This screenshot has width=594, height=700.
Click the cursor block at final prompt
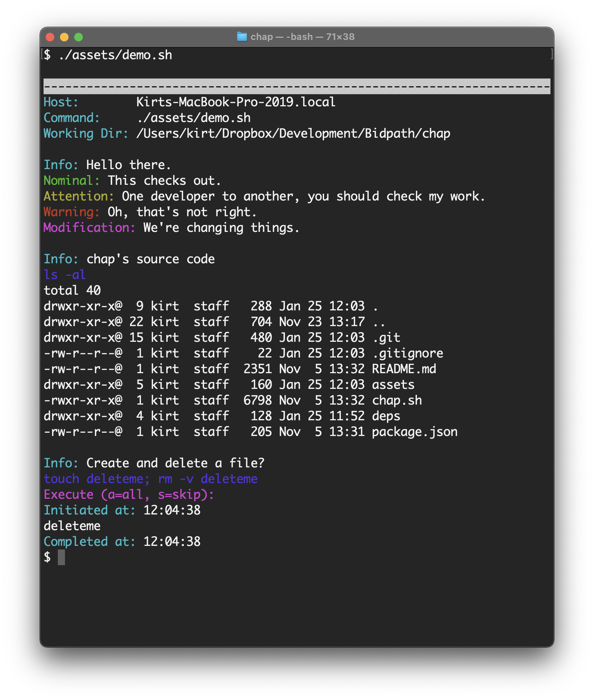pyautogui.click(x=61, y=557)
